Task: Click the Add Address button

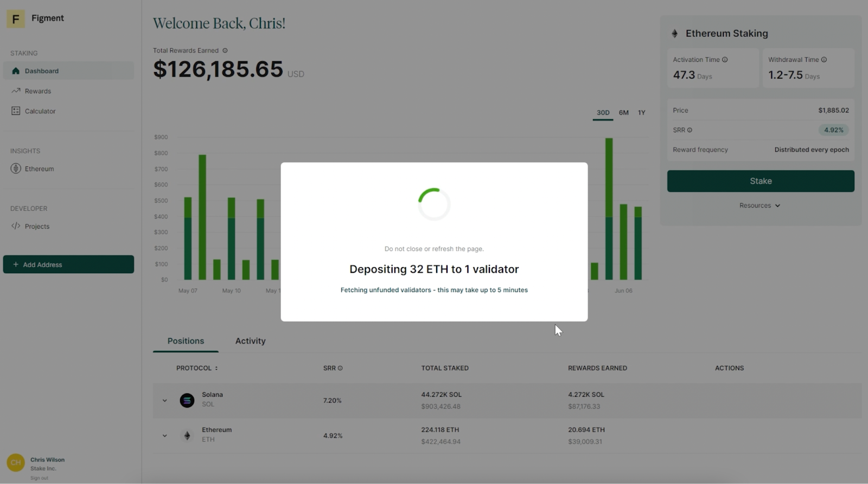Action: pos(68,264)
